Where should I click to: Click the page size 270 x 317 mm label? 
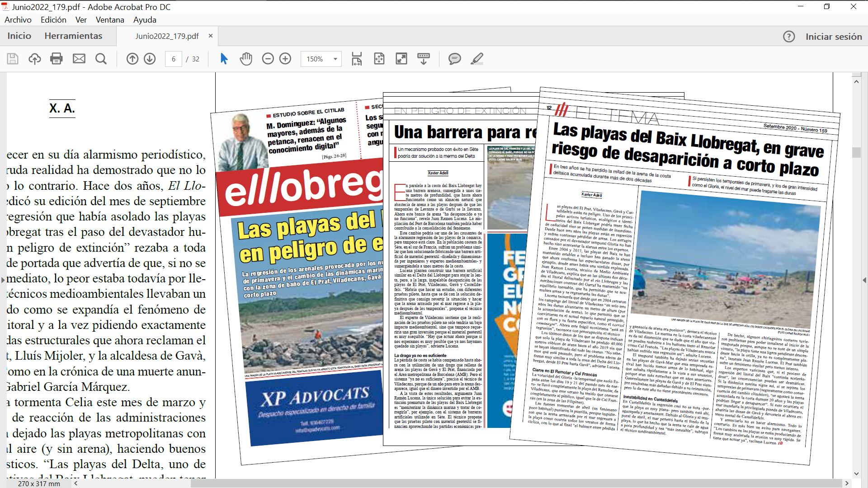(x=39, y=483)
